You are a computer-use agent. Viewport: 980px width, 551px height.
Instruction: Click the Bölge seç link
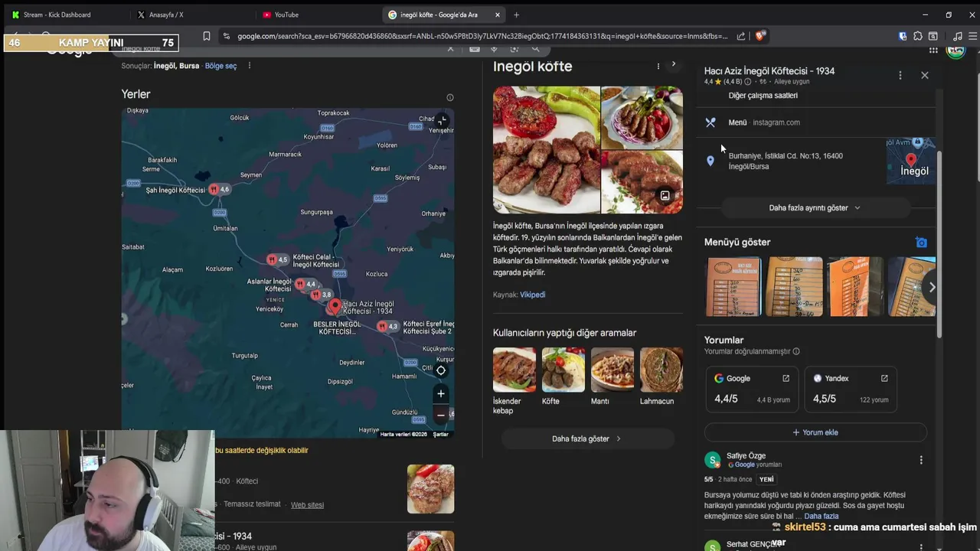(x=220, y=66)
